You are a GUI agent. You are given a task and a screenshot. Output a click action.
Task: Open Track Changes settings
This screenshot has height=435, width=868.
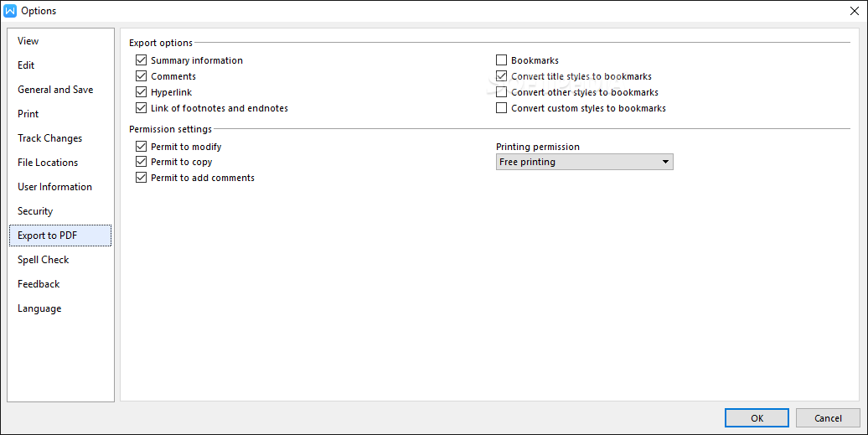[59, 138]
